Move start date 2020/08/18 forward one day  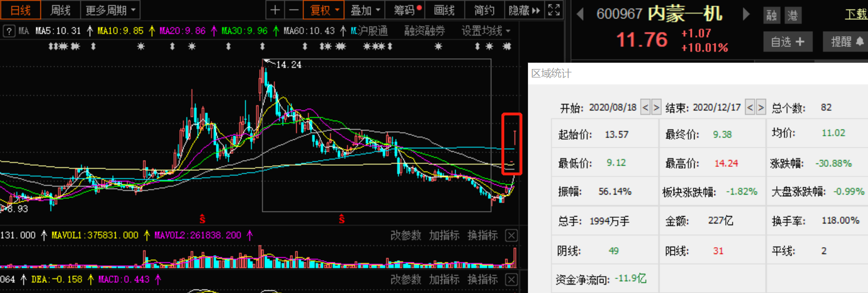(656, 107)
